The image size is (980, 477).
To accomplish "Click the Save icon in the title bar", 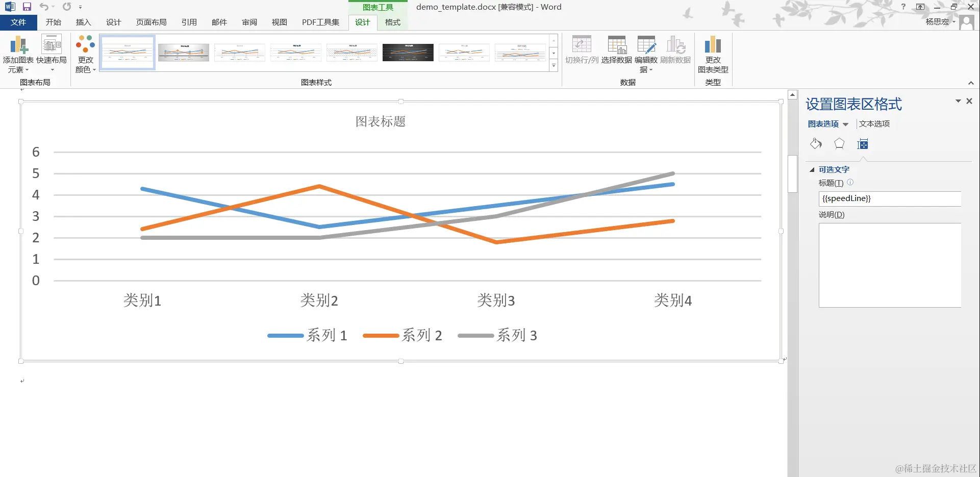I will 27,7.
